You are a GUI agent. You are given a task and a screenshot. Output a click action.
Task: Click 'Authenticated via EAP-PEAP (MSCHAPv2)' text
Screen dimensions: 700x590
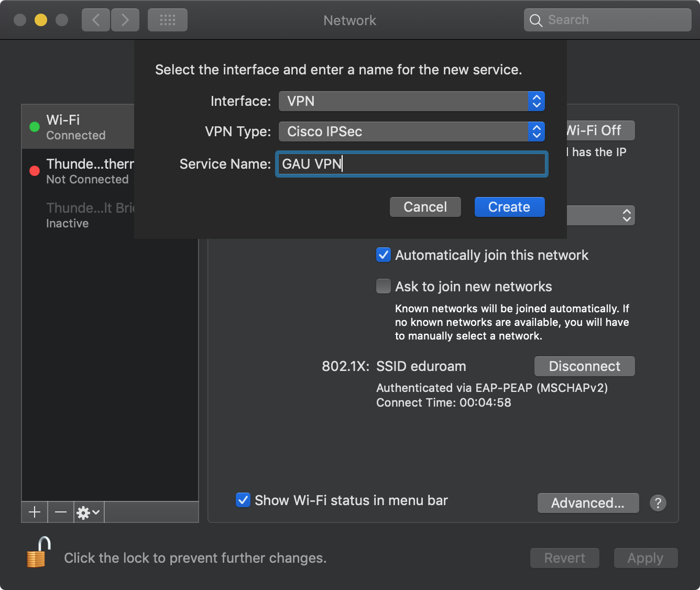point(492,388)
